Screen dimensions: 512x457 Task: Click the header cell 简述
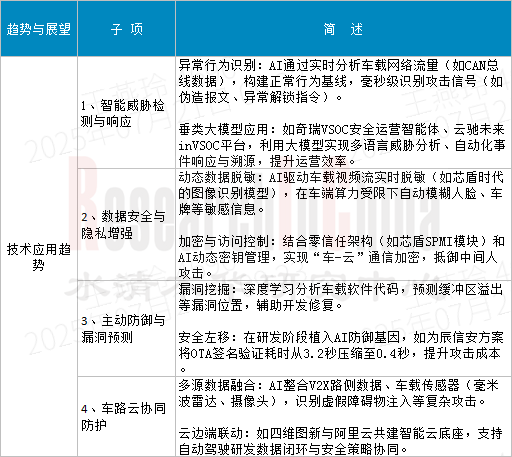click(x=344, y=28)
